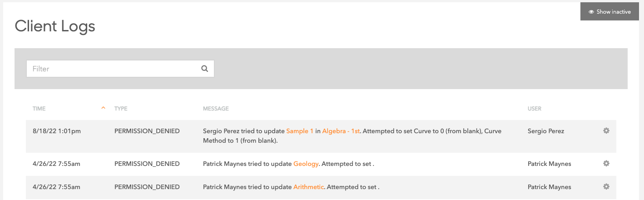Click the Client Logs page heading
The width and height of the screenshot is (644, 200).
coord(55,26)
